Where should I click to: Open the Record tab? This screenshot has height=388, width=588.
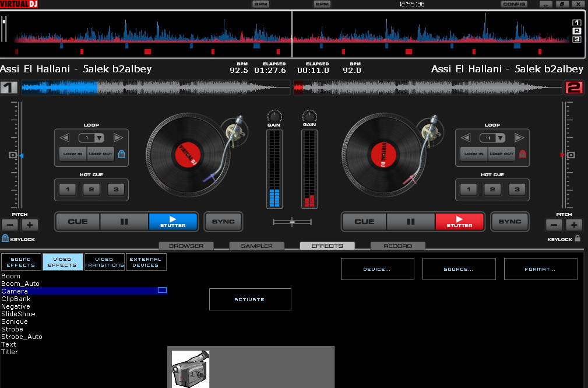click(x=398, y=246)
